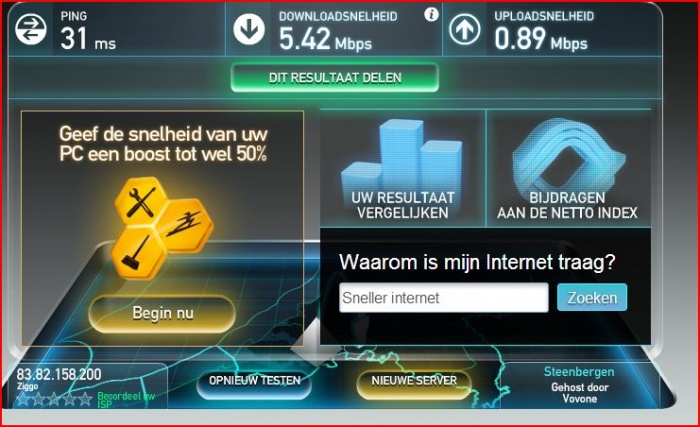The height and width of the screenshot is (427, 700).
Task: Choose another server with Nieuwe Server
Action: click(x=414, y=381)
